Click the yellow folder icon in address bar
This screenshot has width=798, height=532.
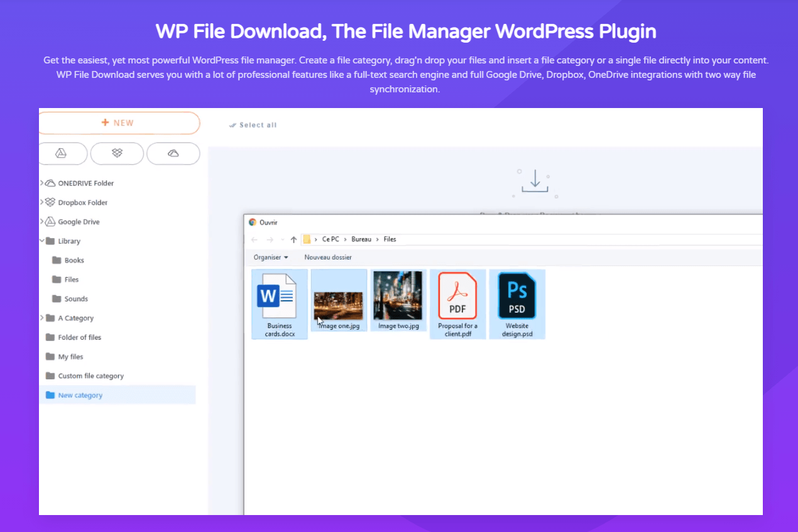(307, 239)
